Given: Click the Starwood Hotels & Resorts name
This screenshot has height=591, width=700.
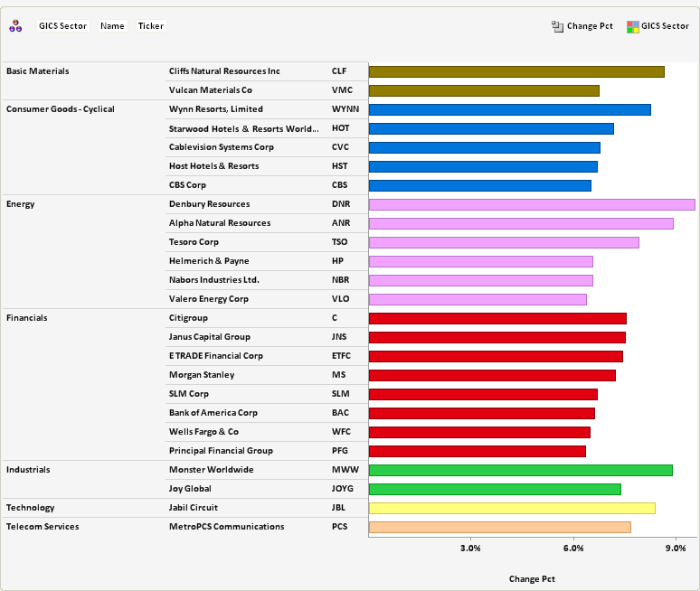Looking at the screenshot, I should pyautogui.click(x=244, y=129).
